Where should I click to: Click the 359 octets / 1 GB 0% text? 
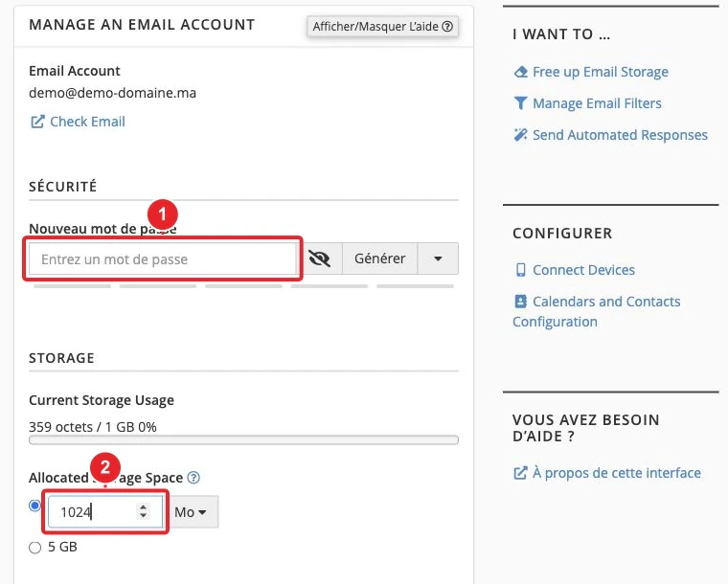coord(92,427)
